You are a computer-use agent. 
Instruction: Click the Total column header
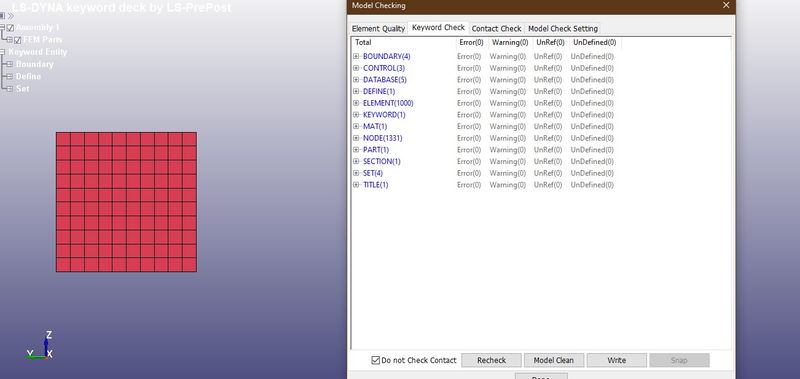tap(404, 42)
